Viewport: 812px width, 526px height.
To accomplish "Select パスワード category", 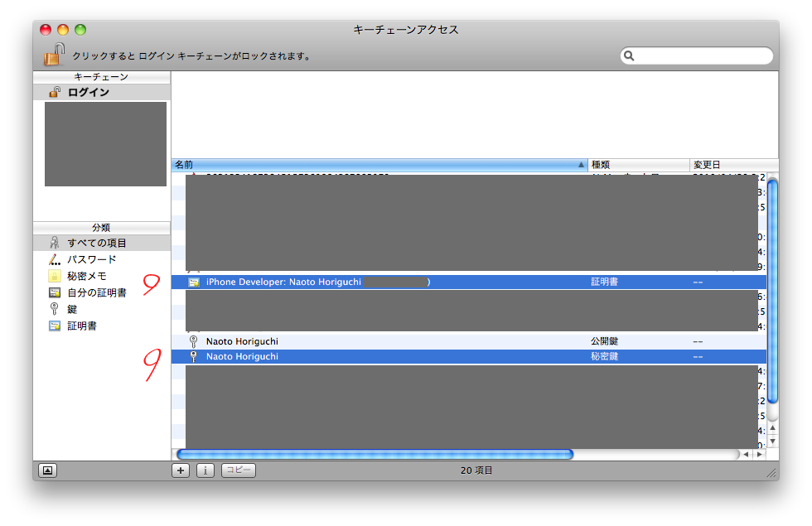I will click(x=101, y=259).
